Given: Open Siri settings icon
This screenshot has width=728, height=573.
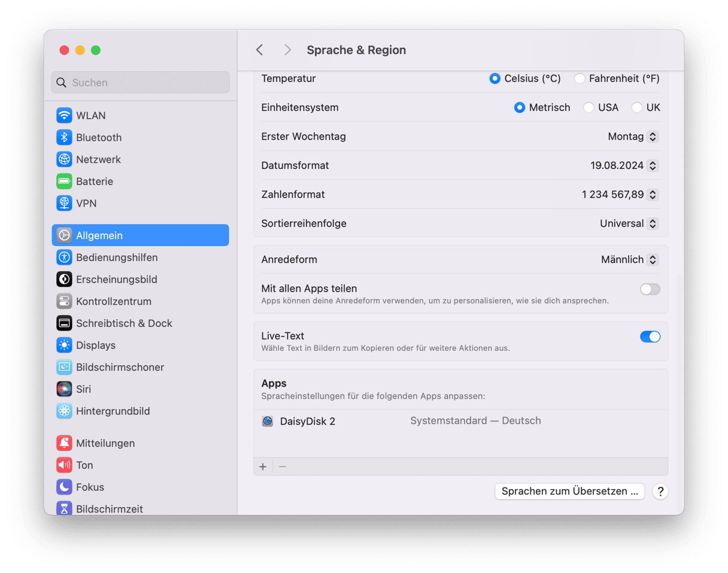Looking at the screenshot, I should click(x=64, y=389).
